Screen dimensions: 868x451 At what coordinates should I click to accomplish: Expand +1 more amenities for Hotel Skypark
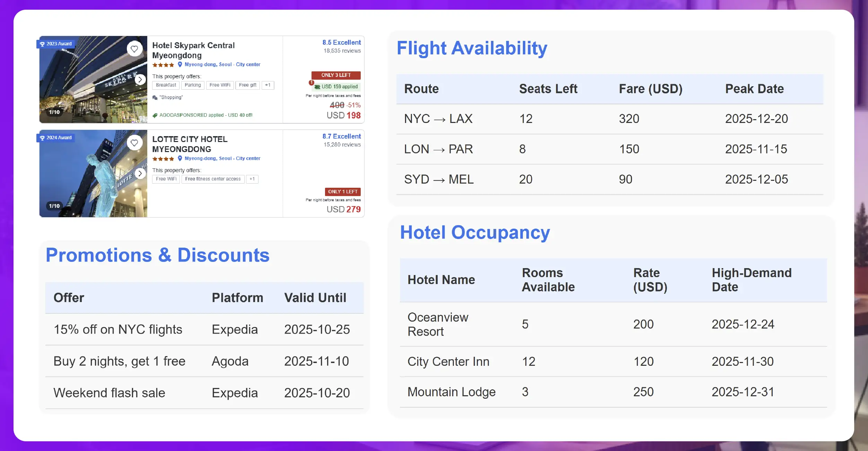tap(268, 85)
